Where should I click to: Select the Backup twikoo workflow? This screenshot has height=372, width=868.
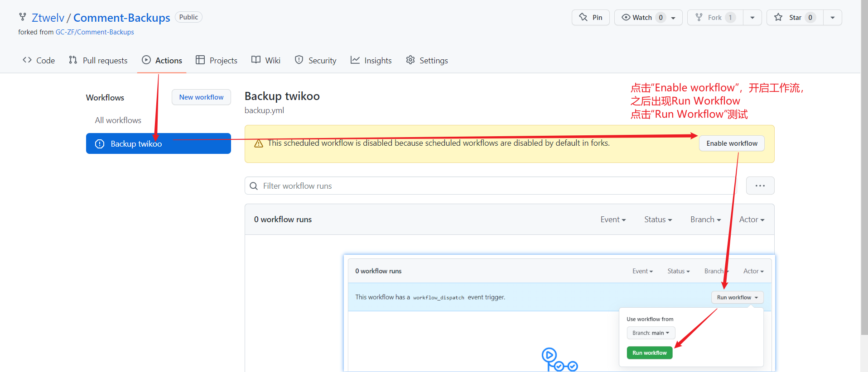[158, 143]
